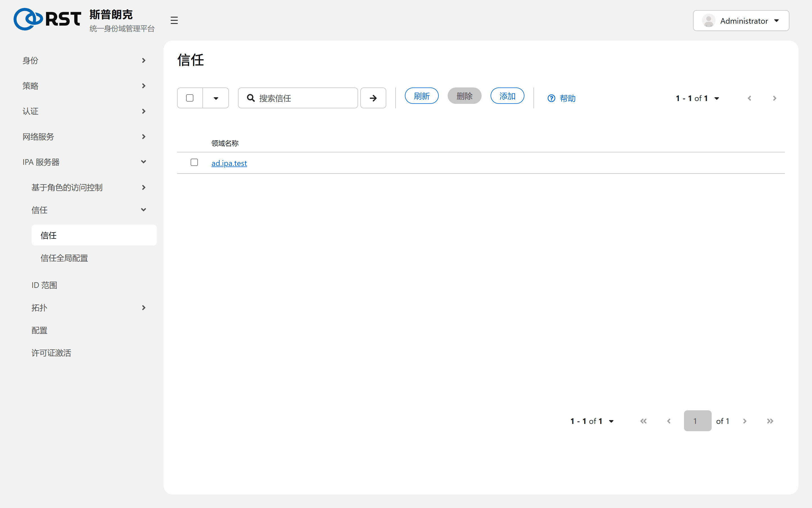Expand the 网络服务 navigation section
Viewport: 812px width, 508px height.
click(x=85, y=137)
